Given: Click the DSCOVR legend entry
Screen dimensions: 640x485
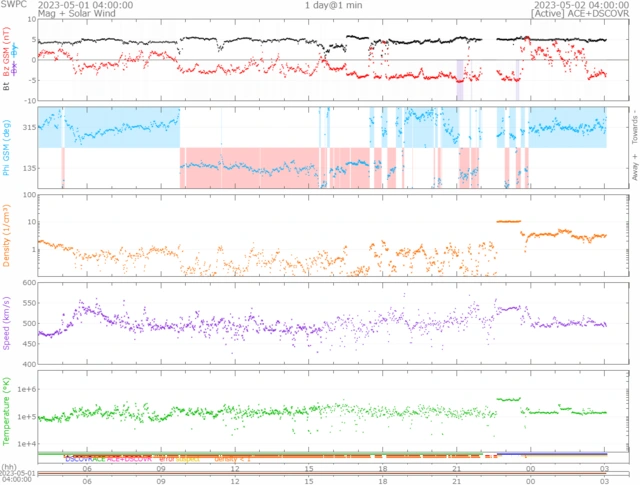Looking at the screenshot, I should tap(79, 459).
